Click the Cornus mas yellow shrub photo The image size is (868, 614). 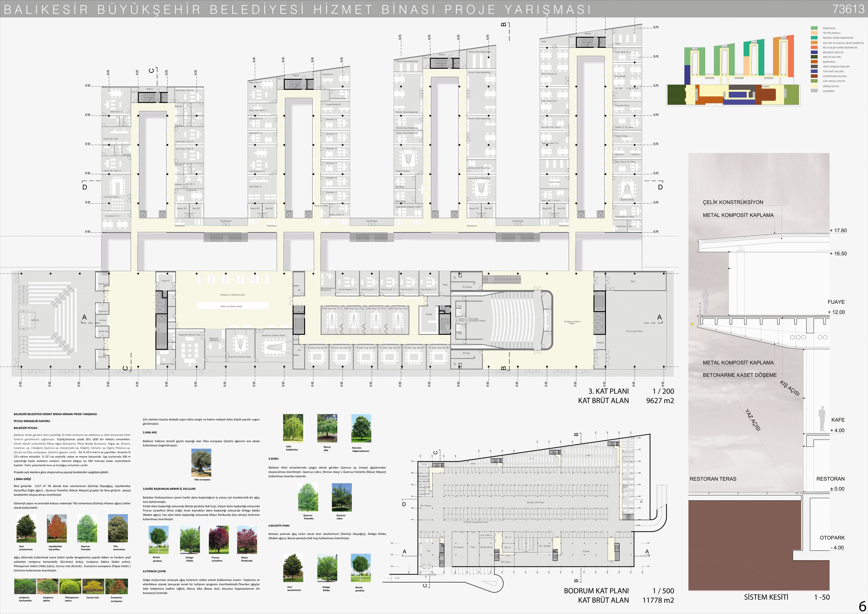(93, 587)
